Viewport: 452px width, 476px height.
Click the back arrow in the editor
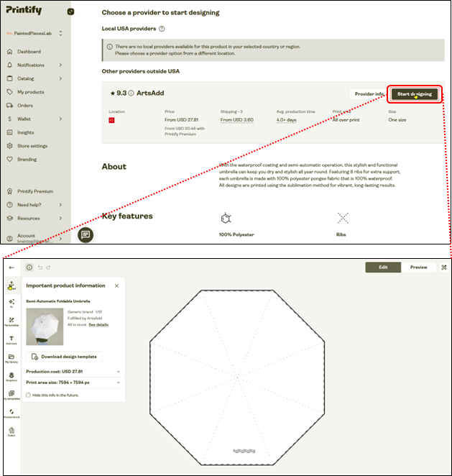[11, 267]
